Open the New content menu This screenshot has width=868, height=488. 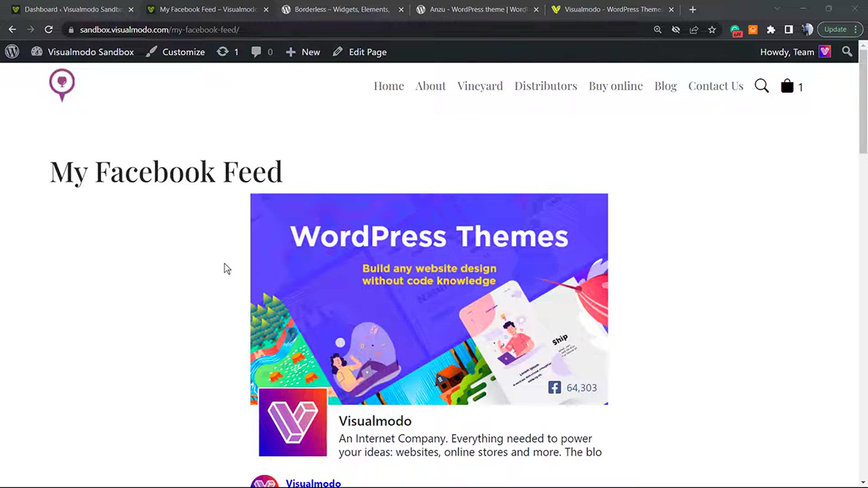pyautogui.click(x=303, y=52)
